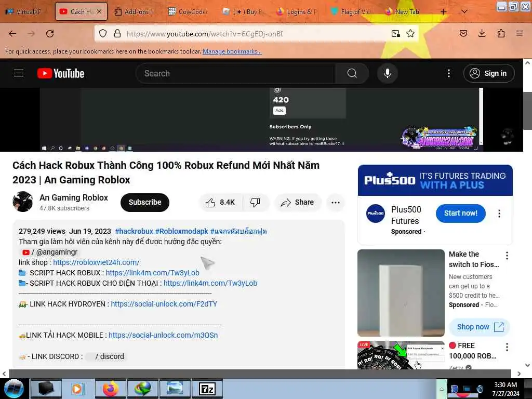
Task: Open media player taskbar icon
Action: tap(78, 389)
